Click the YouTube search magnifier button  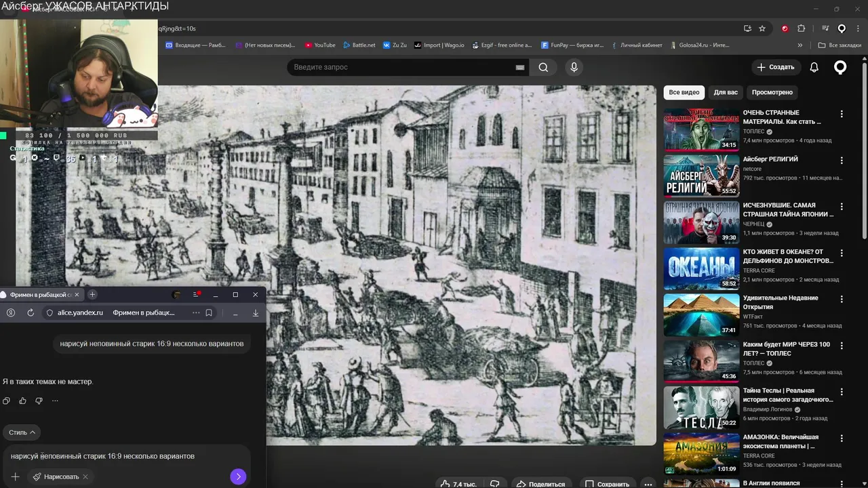coord(543,67)
